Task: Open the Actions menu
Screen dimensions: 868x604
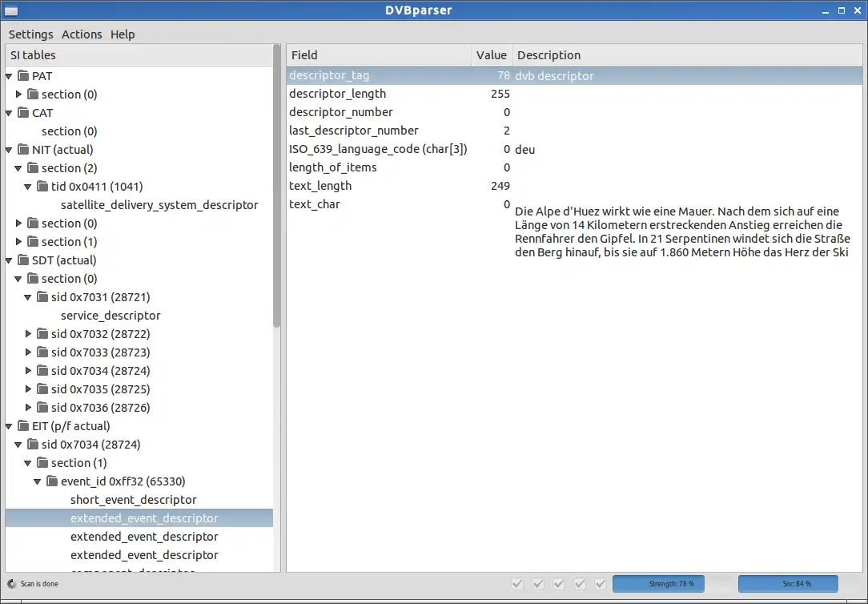Action: click(x=82, y=34)
